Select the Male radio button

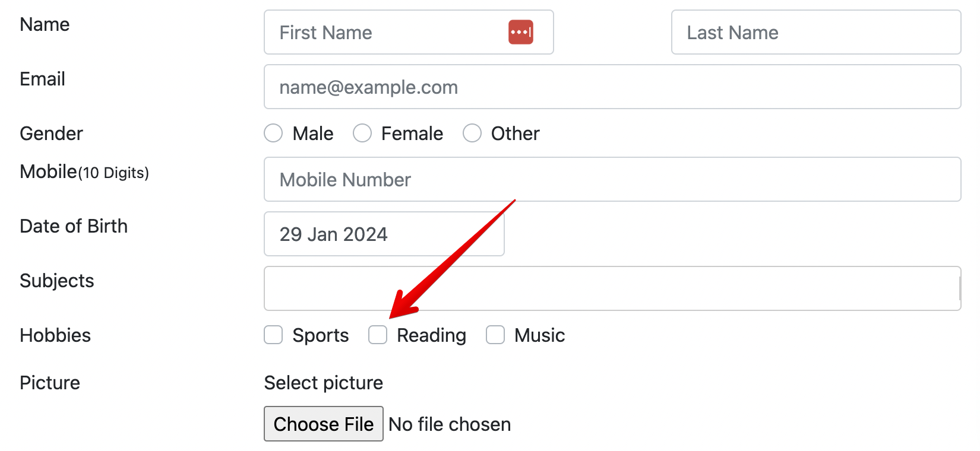(x=273, y=133)
